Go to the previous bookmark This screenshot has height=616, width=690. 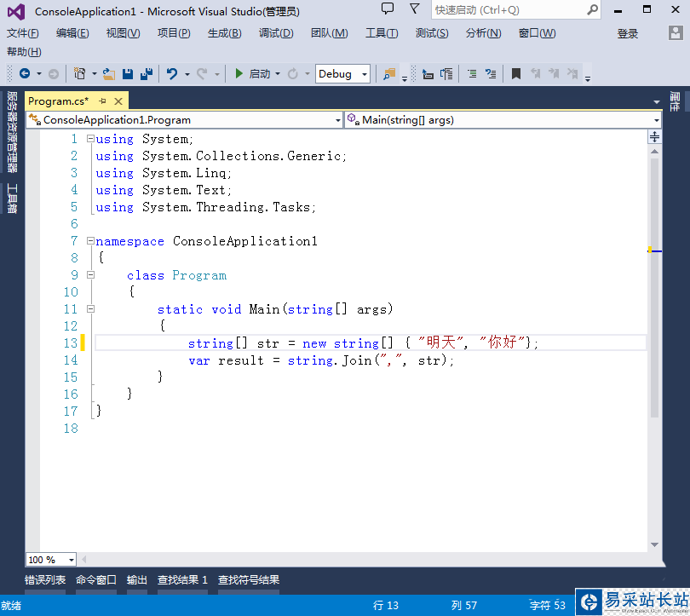535,74
